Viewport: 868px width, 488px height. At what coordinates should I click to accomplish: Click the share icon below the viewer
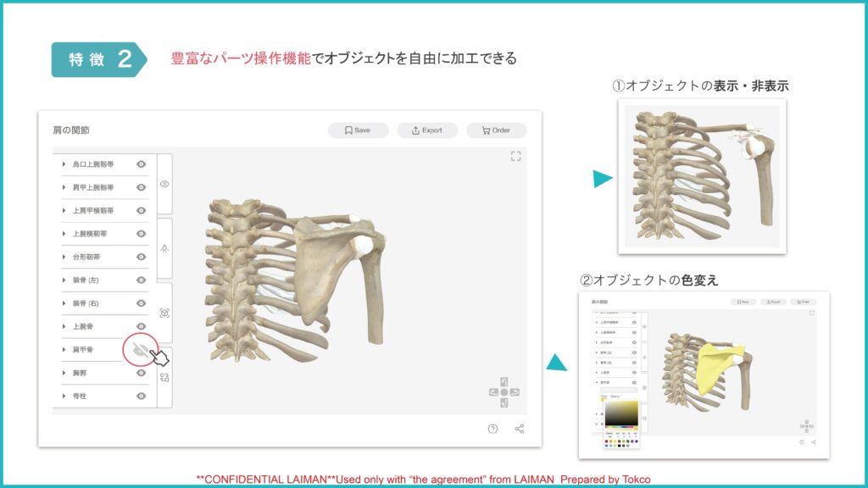520,429
